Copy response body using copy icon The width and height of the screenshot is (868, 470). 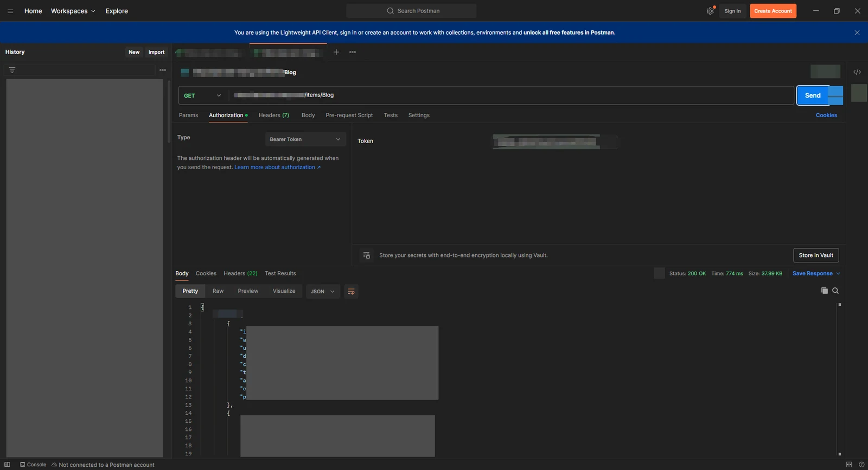coord(825,291)
